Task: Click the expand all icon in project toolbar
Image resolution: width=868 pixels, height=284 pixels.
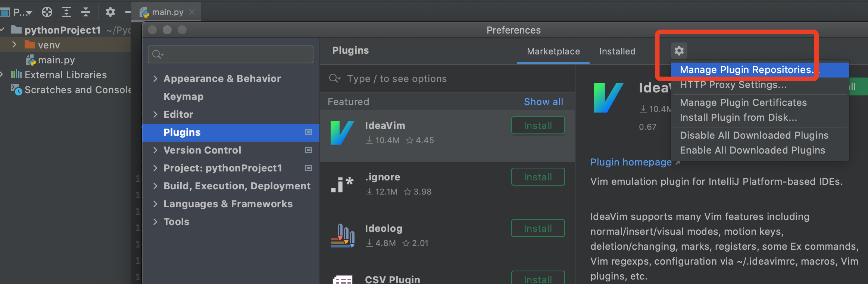Action: point(66,12)
